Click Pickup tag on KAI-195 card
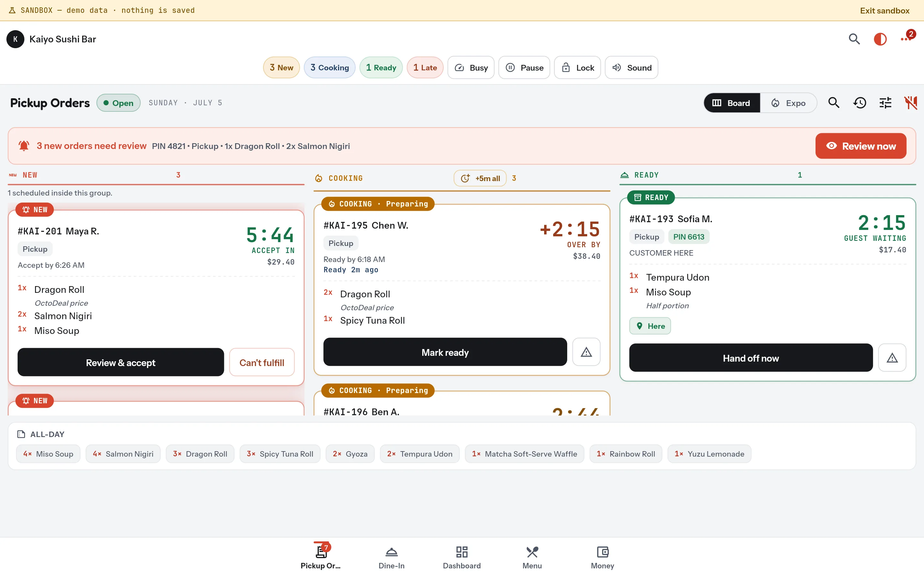Viewport: 924px width, 578px height. pyautogui.click(x=341, y=243)
